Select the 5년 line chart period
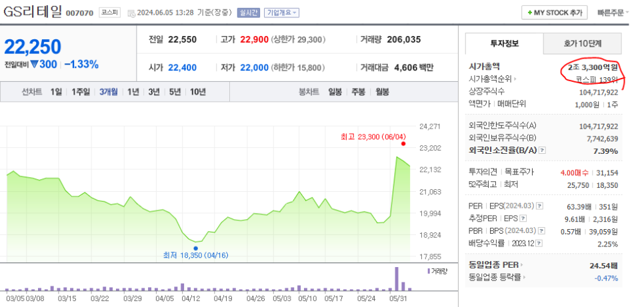The height and width of the screenshot is (307, 644). [175, 92]
